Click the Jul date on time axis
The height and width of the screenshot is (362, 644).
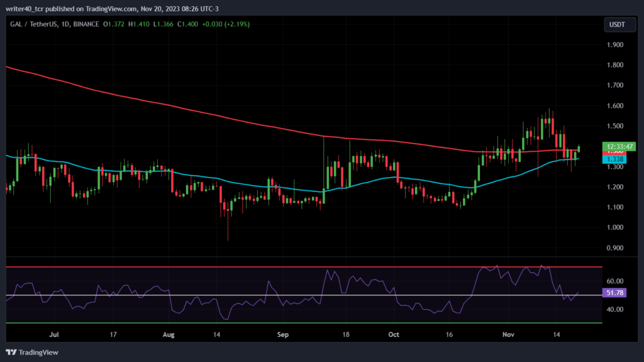[x=54, y=334]
